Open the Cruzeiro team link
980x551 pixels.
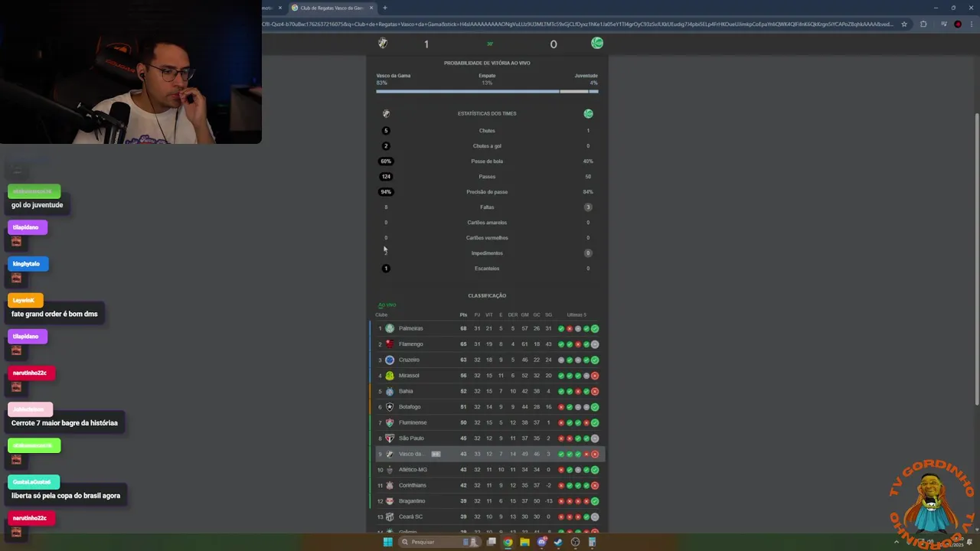click(409, 360)
